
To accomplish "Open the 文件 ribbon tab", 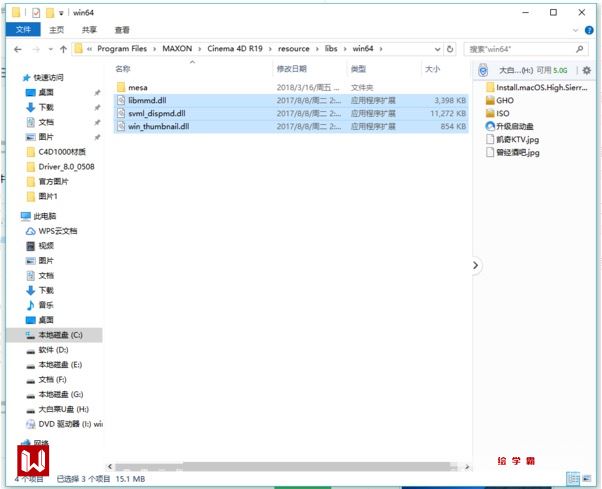I will tap(23, 30).
